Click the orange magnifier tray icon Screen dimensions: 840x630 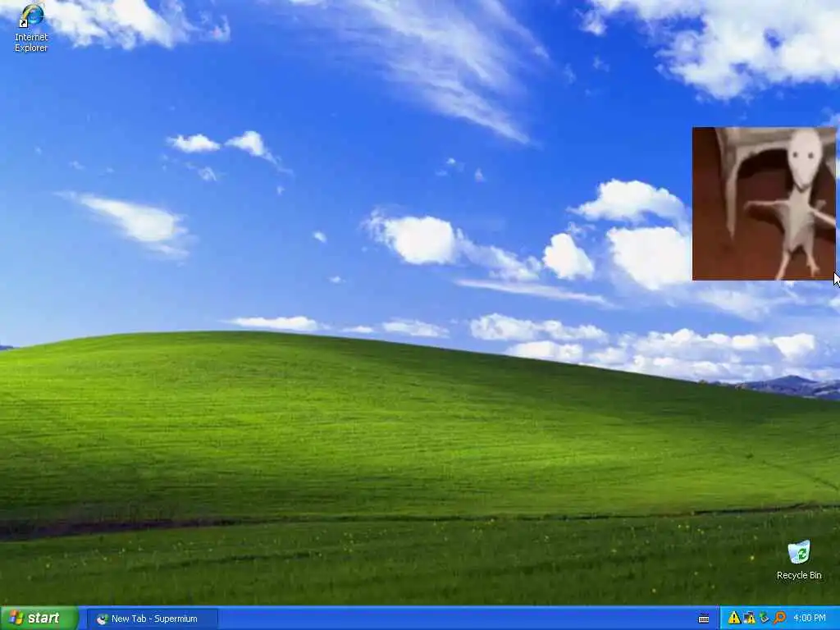coord(779,619)
